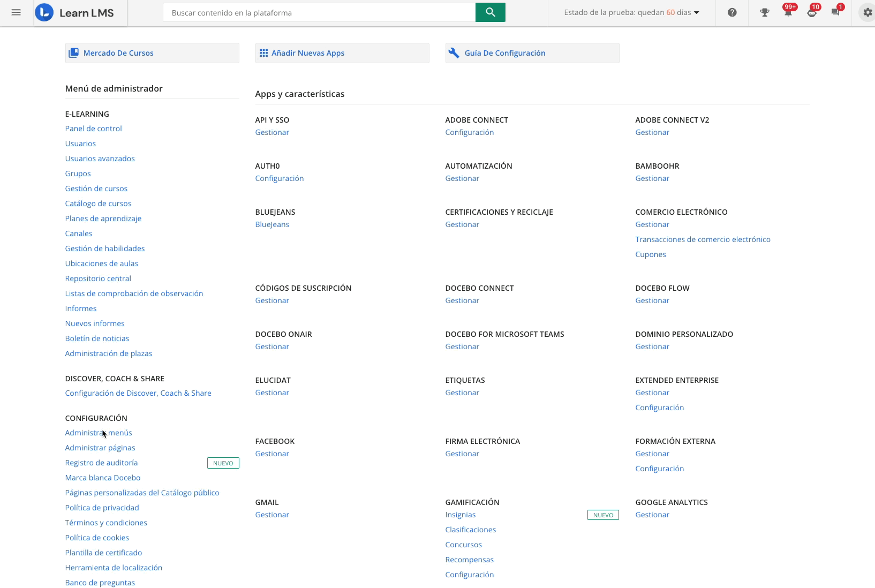The width and height of the screenshot is (875, 588).
Task: Open Guía De Configuración button
Action: point(532,53)
